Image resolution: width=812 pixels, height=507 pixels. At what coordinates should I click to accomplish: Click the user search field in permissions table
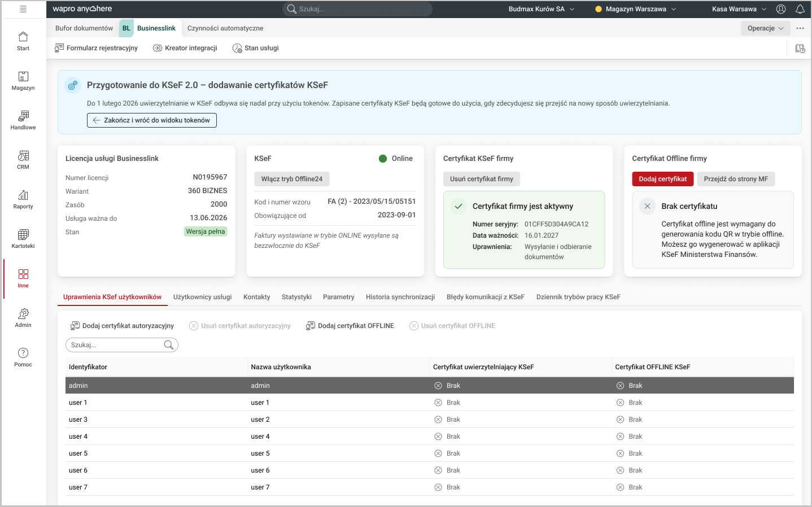[x=116, y=345]
